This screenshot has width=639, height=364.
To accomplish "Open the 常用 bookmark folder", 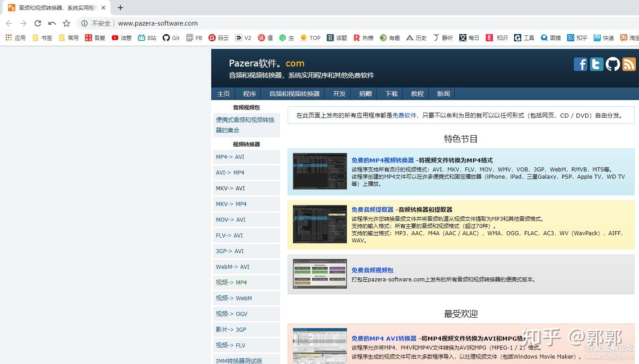I will tap(69, 38).
